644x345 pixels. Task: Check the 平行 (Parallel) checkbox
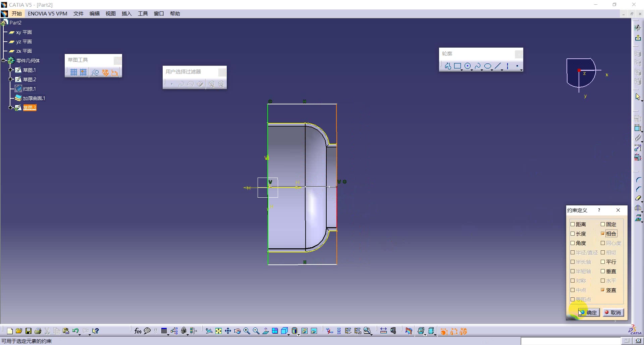[603, 262]
